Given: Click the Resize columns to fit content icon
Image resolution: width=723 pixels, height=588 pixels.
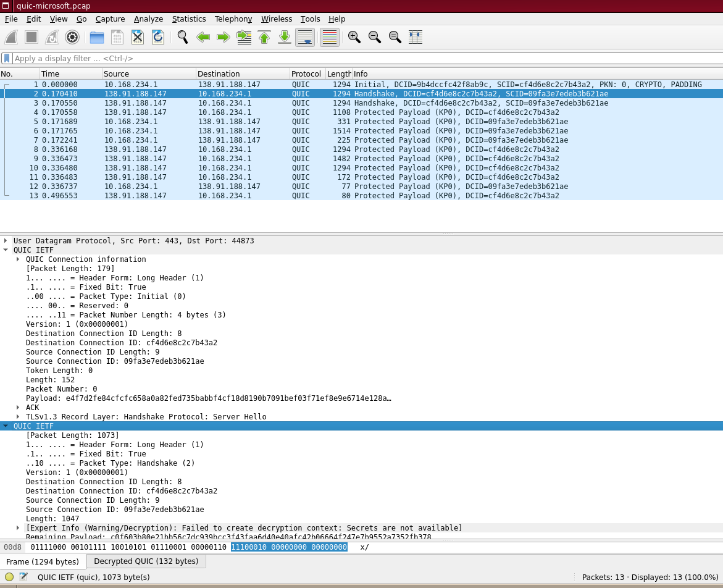Looking at the screenshot, I should pyautogui.click(x=416, y=37).
